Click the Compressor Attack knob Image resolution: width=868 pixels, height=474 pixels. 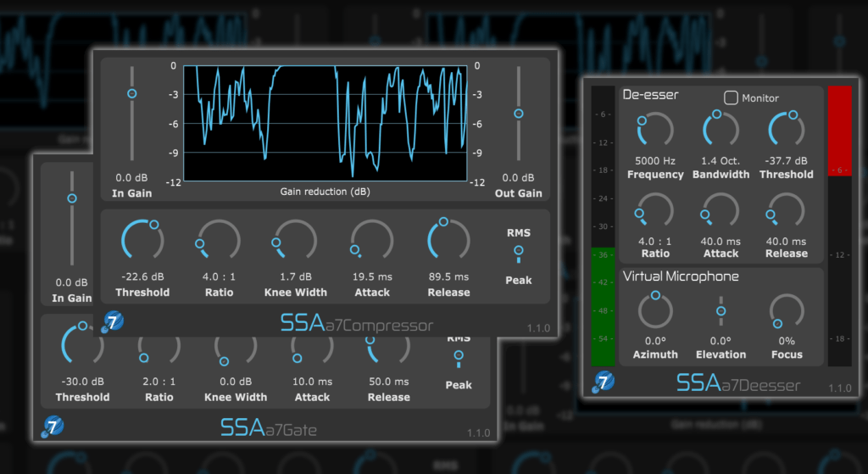tap(372, 240)
